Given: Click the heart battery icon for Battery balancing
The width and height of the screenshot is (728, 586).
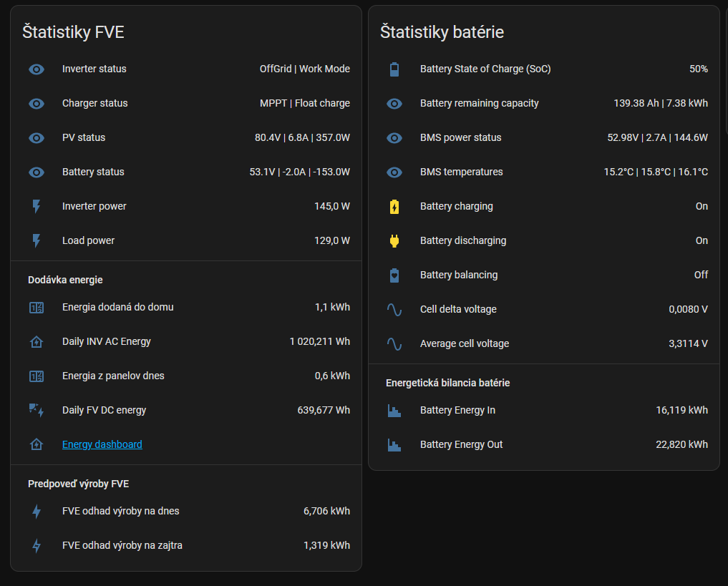Looking at the screenshot, I should tap(394, 275).
